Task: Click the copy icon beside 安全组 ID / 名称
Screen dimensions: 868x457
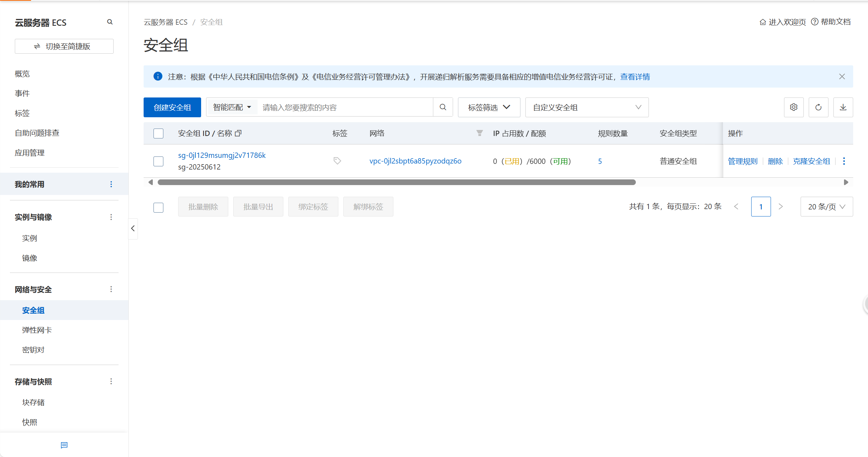Action: point(238,133)
